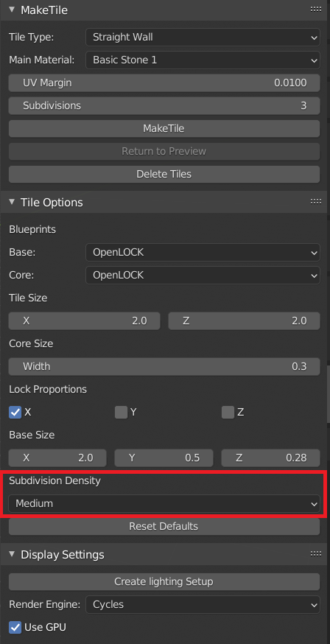330x644 pixels.
Task: Disable the Use GPU checkbox
Action: click(15, 627)
